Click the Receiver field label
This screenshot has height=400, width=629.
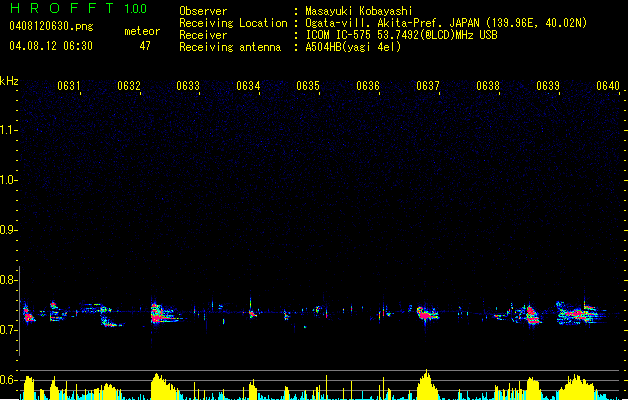coord(203,35)
